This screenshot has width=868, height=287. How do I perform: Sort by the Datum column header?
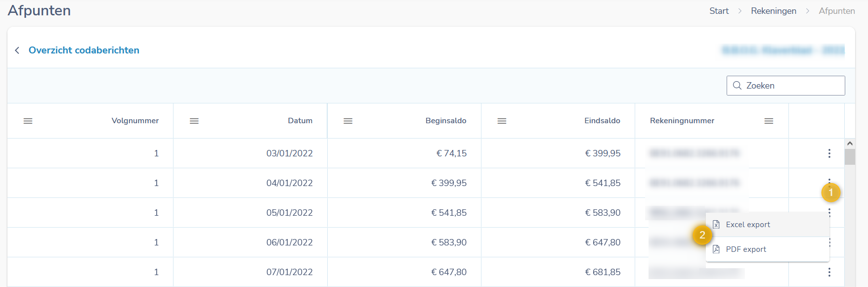point(300,121)
